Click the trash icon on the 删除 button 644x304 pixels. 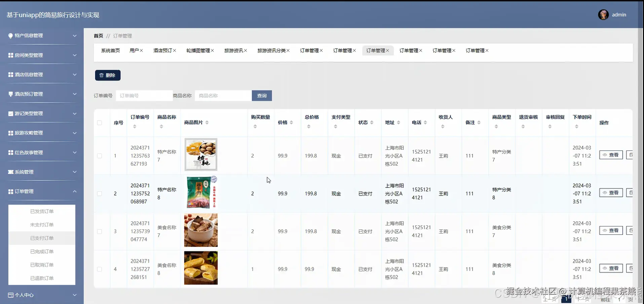[x=102, y=75]
